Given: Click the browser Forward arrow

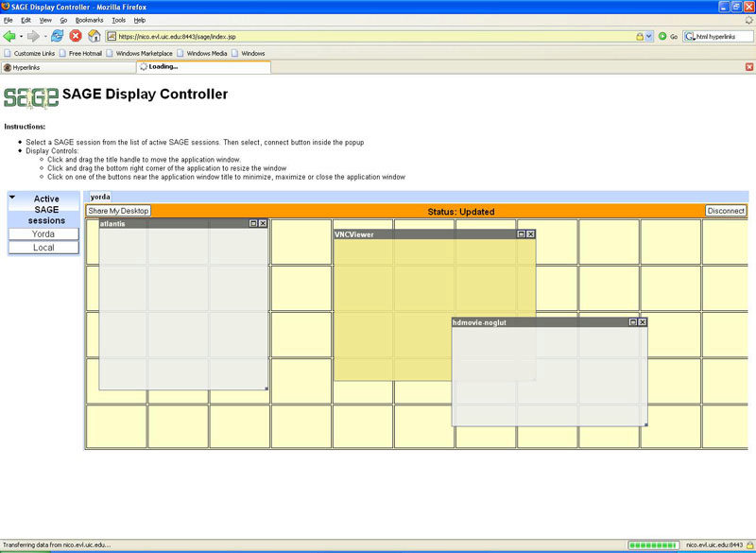Looking at the screenshot, I should (x=33, y=36).
